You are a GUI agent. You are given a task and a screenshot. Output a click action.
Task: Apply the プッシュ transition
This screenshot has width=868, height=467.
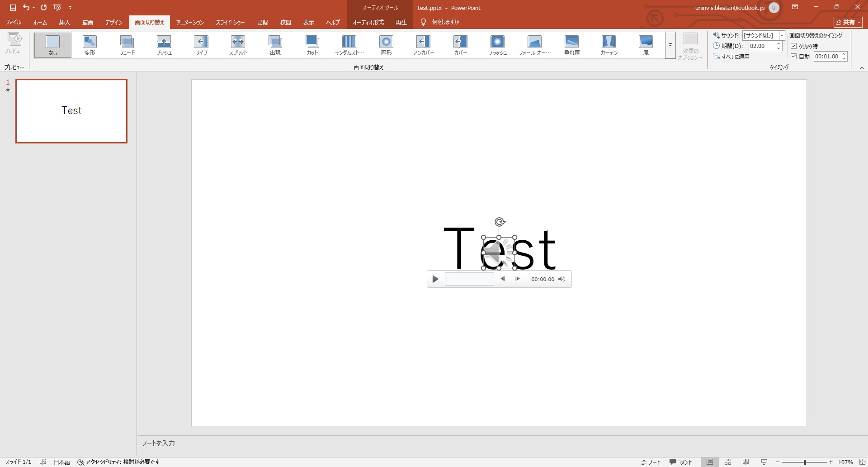coord(164,45)
